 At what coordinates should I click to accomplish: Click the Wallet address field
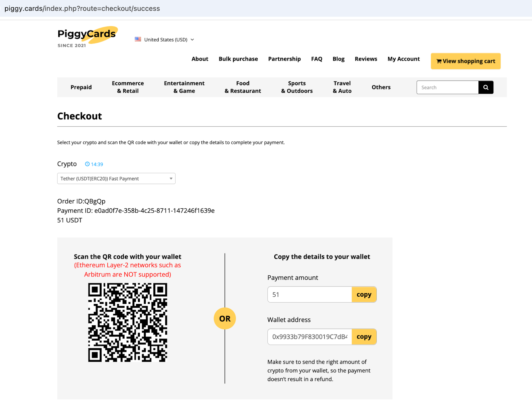click(x=310, y=337)
